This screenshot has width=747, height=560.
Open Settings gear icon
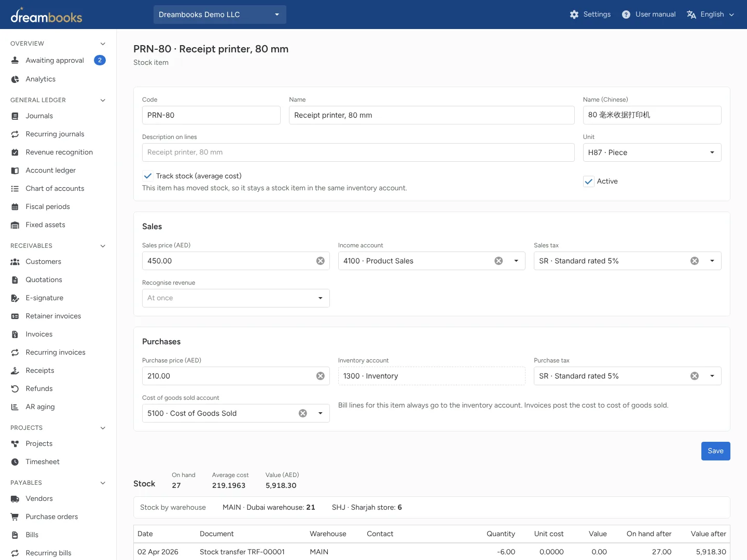[x=574, y=15]
